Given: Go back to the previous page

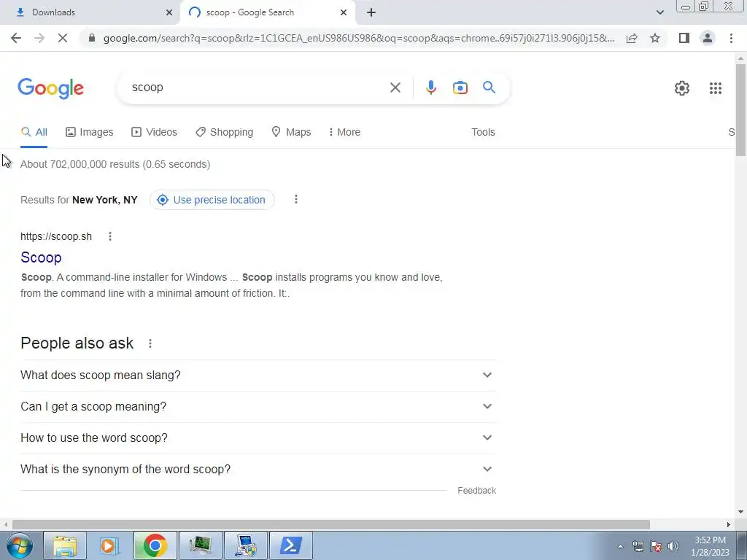Looking at the screenshot, I should [16, 38].
